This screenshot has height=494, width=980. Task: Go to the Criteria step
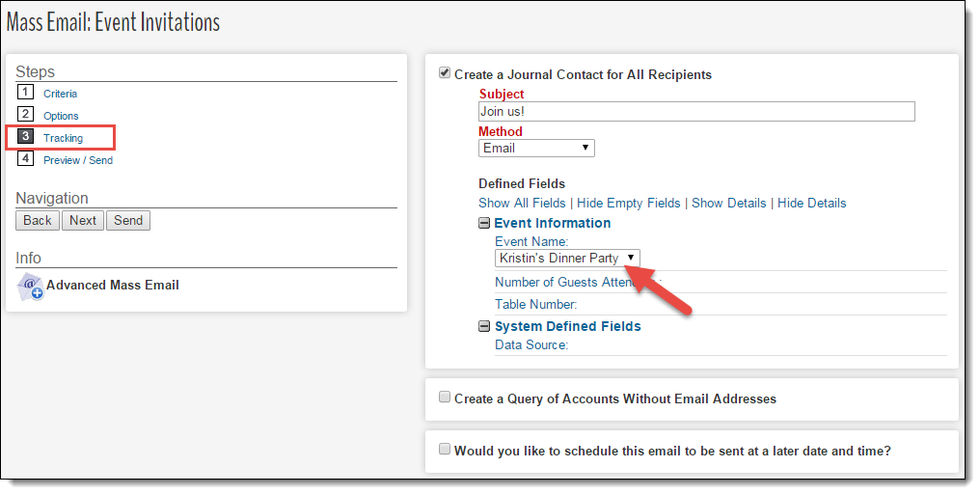point(60,94)
